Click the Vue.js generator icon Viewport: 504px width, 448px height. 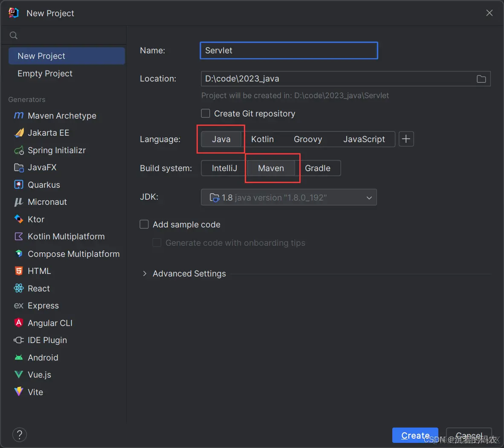[19, 374]
